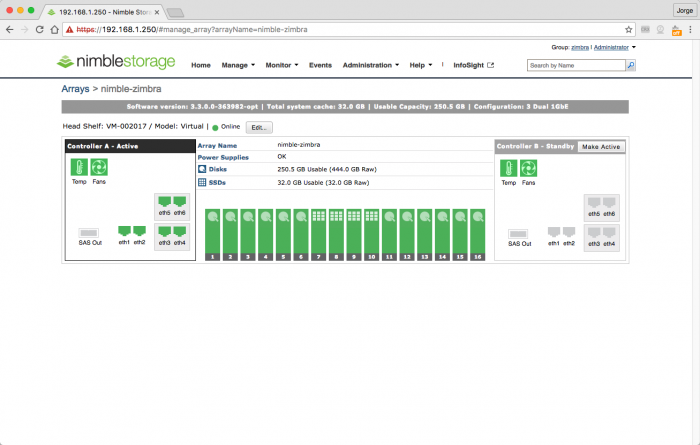The image size is (700, 445).
Task: Switch to the Nimble Storage browser tab
Action: click(x=104, y=12)
